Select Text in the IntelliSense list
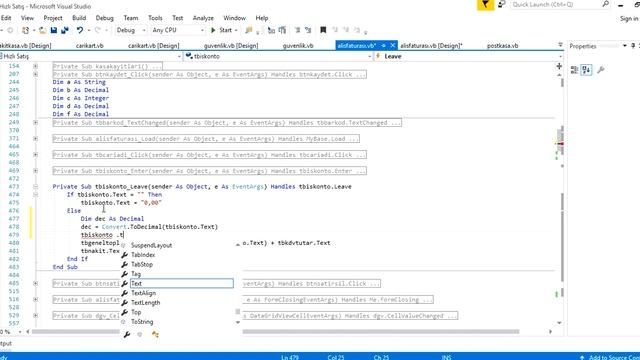 182,283
